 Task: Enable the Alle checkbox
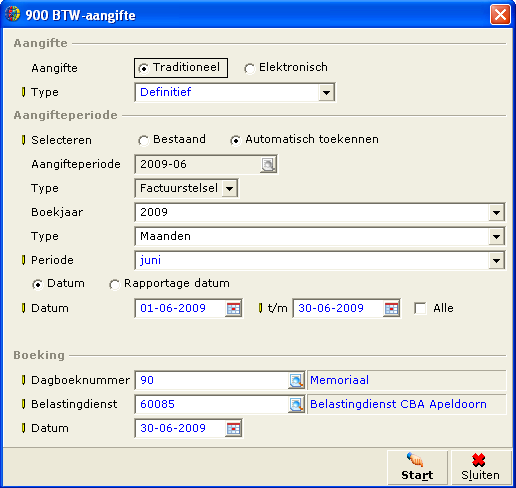tap(420, 308)
